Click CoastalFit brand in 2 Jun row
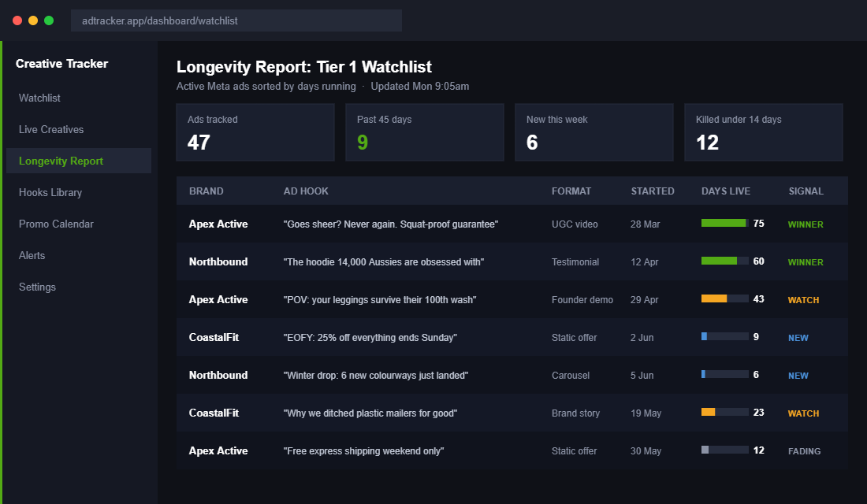Image resolution: width=867 pixels, height=504 pixels. point(214,337)
